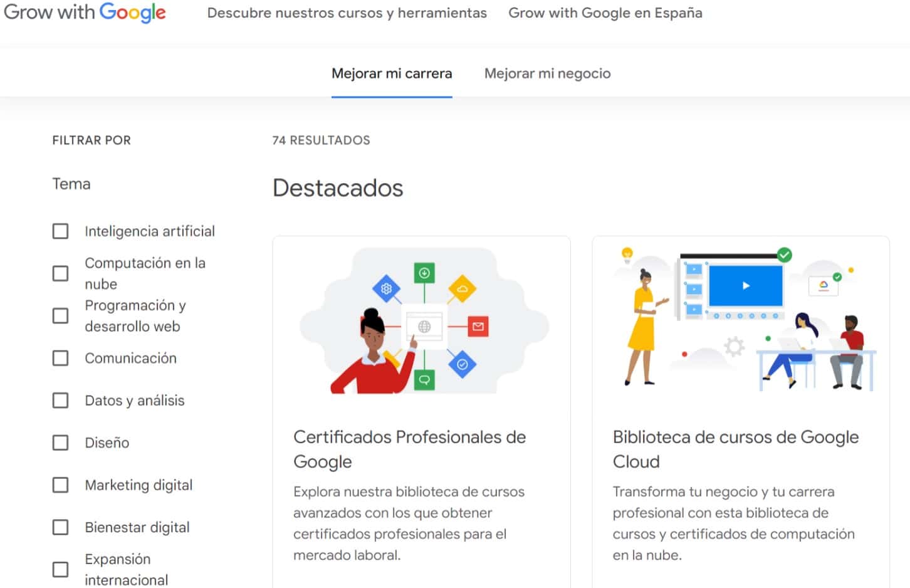Click the 74 RESULTADOS count text

coord(321,140)
